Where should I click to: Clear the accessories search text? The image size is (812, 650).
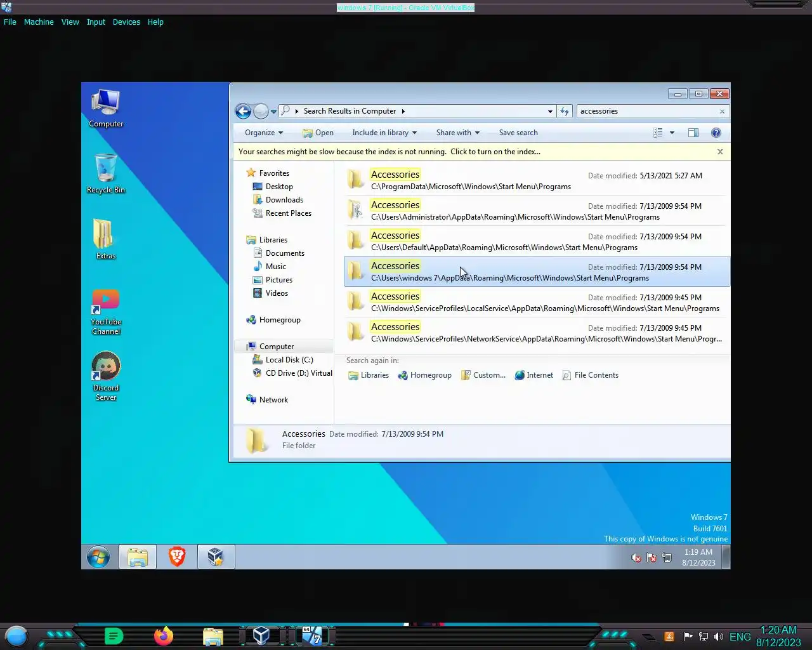click(x=722, y=111)
